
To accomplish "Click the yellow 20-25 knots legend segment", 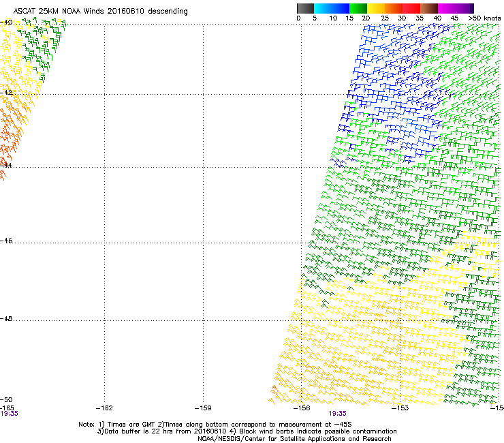I will point(376,8).
